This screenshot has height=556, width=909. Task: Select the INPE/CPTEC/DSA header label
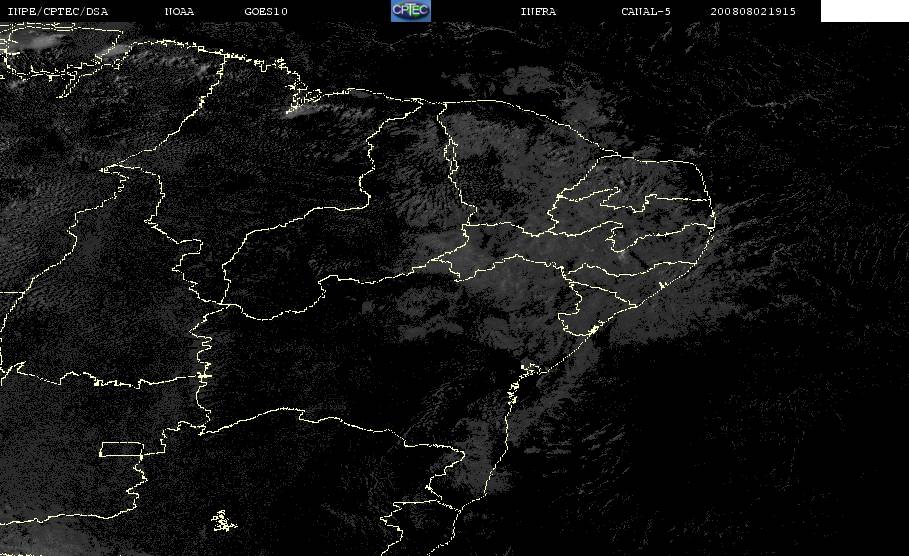(57, 11)
